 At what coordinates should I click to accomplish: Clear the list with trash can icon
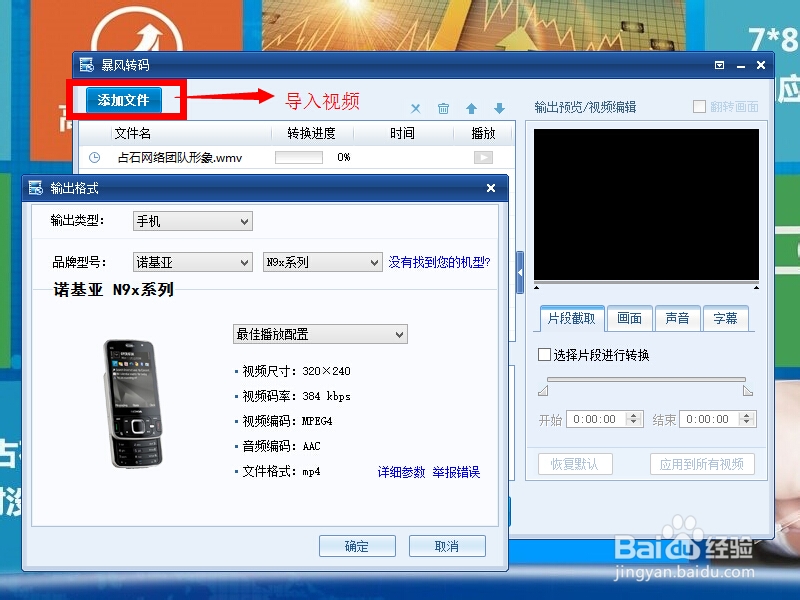click(443, 108)
